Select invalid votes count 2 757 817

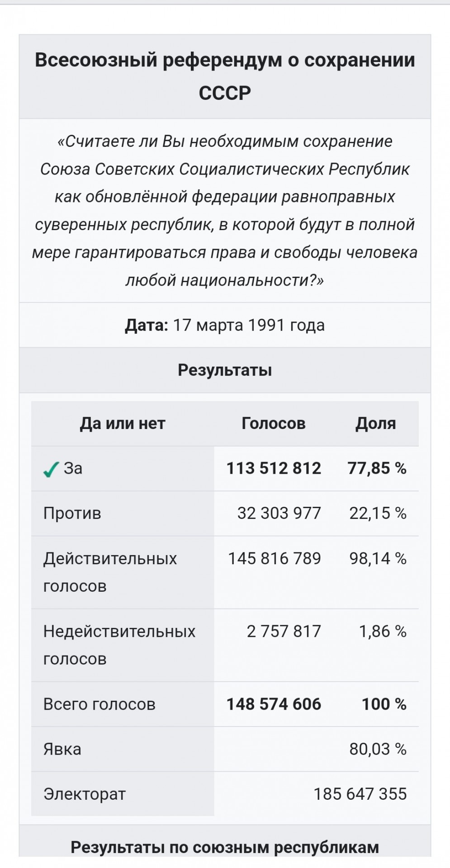[284, 632]
